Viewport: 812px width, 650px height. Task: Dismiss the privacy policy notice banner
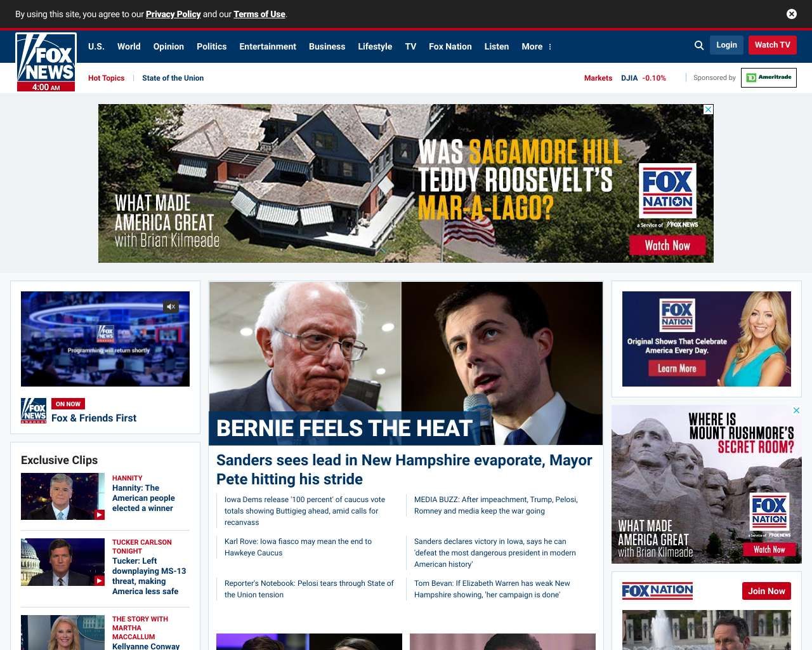click(791, 14)
